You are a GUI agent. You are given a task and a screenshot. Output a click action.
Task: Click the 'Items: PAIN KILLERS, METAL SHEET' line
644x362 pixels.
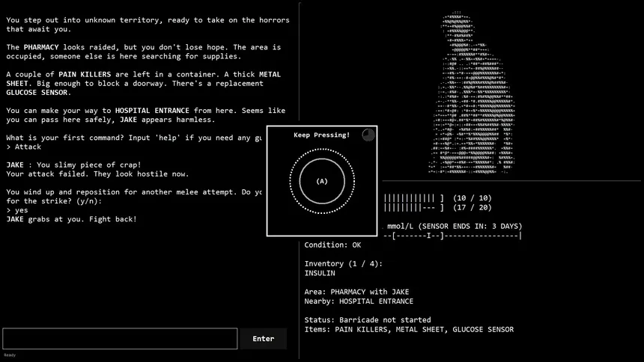[x=409, y=330]
